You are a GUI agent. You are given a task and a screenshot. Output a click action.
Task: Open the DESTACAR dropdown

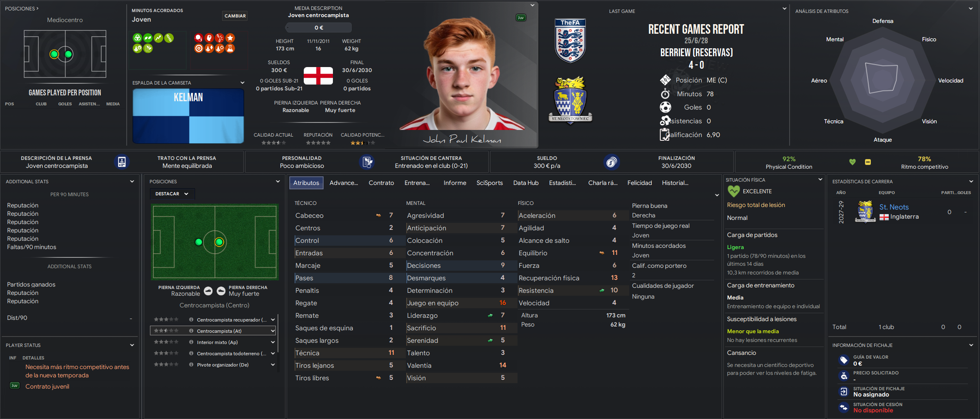pyautogui.click(x=172, y=194)
